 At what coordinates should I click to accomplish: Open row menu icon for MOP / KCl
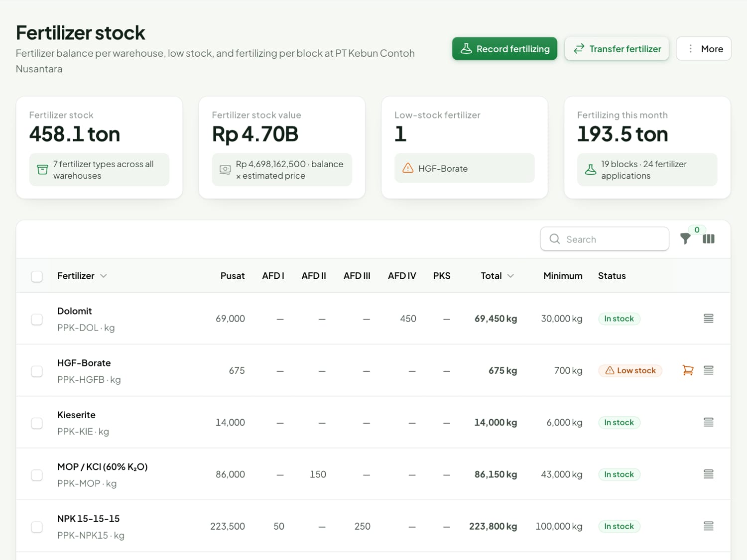click(709, 474)
